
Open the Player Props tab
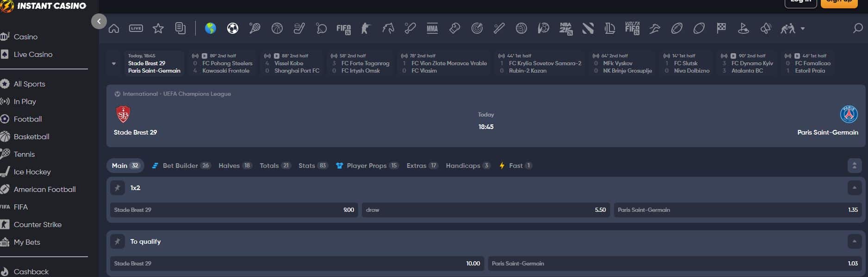pyautogui.click(x=367, y=166)
